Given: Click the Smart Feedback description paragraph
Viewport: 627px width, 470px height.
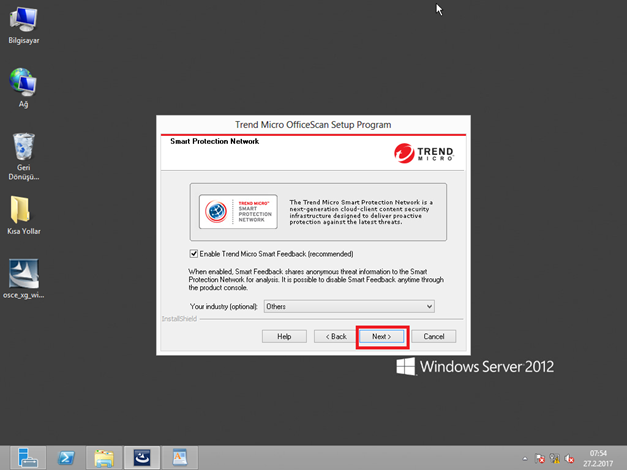Looking at the screenshot, I should (316, 280).
